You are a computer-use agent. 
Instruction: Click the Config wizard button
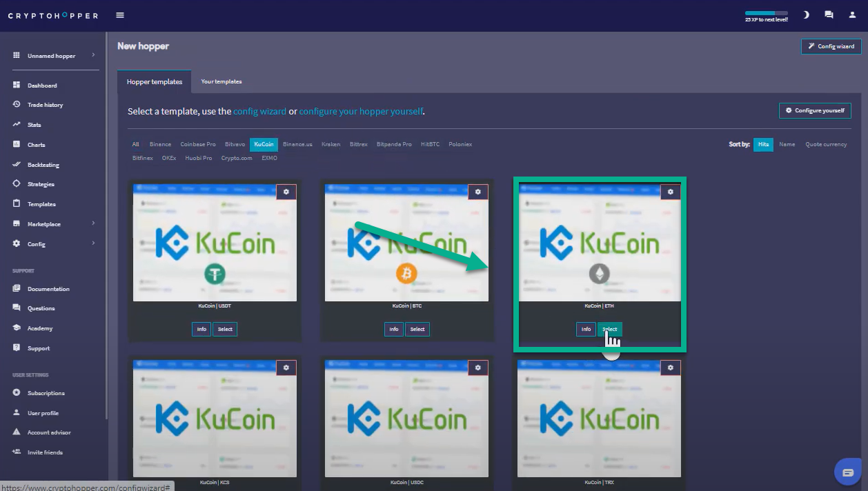(x=831, y=46)
